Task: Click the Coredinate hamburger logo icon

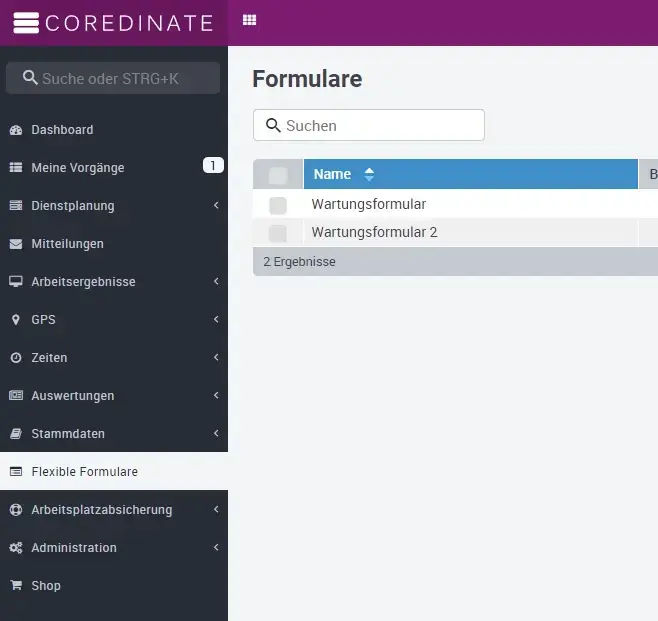Action: click(x=26, y=23)
